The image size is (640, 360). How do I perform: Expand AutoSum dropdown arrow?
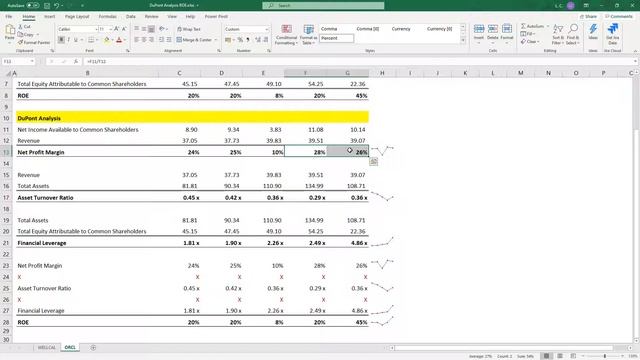[x=547, y=26]
